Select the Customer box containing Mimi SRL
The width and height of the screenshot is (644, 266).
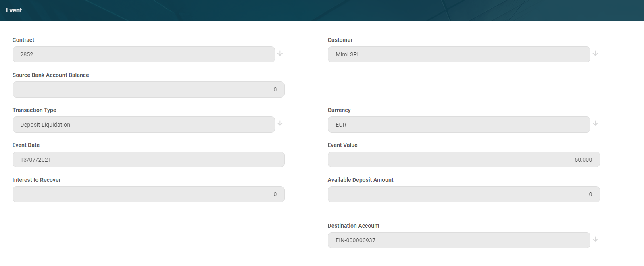click(x=459, y=54)
